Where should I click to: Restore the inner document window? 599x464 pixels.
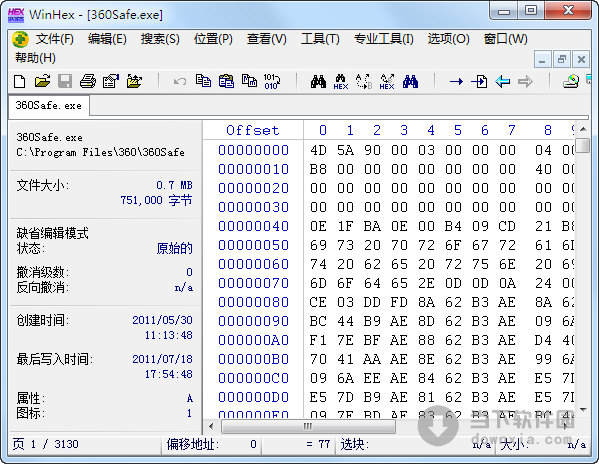[x=562, y=59]
